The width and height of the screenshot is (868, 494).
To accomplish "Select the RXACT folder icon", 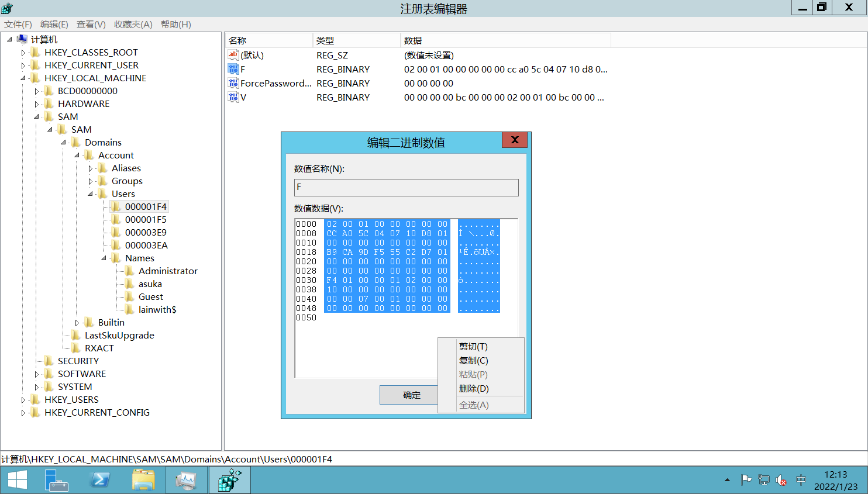I will 76,348.
